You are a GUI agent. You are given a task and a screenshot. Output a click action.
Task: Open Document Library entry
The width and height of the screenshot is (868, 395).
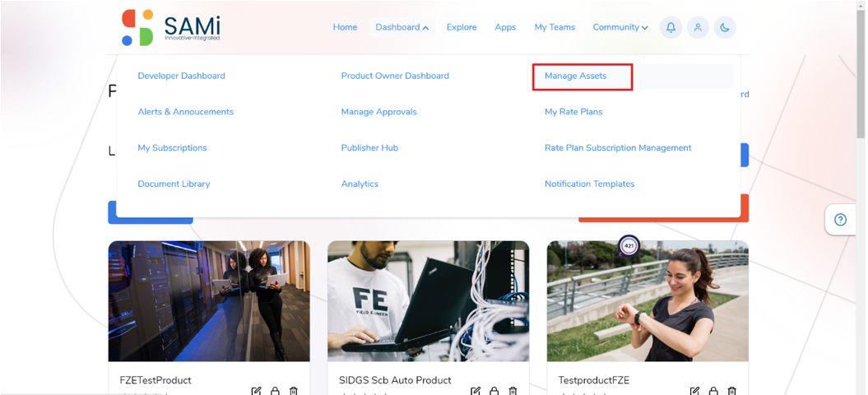[x=174, y=184]
